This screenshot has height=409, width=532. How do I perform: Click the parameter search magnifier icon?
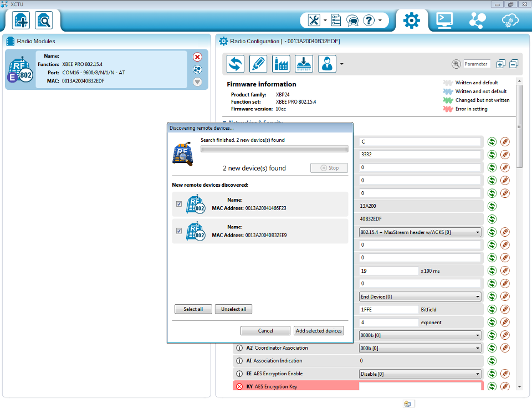[456, 64]
